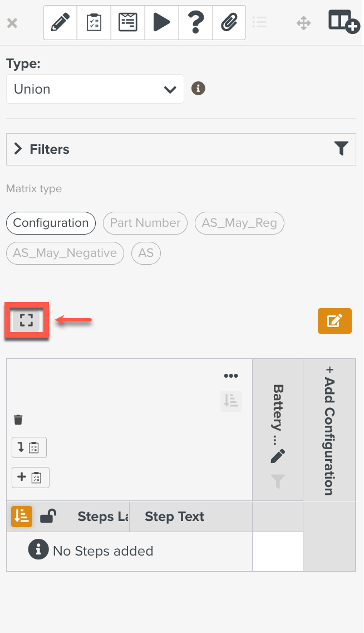Click the Step Text column header
The image size is (364, 633).
(175, 517)
